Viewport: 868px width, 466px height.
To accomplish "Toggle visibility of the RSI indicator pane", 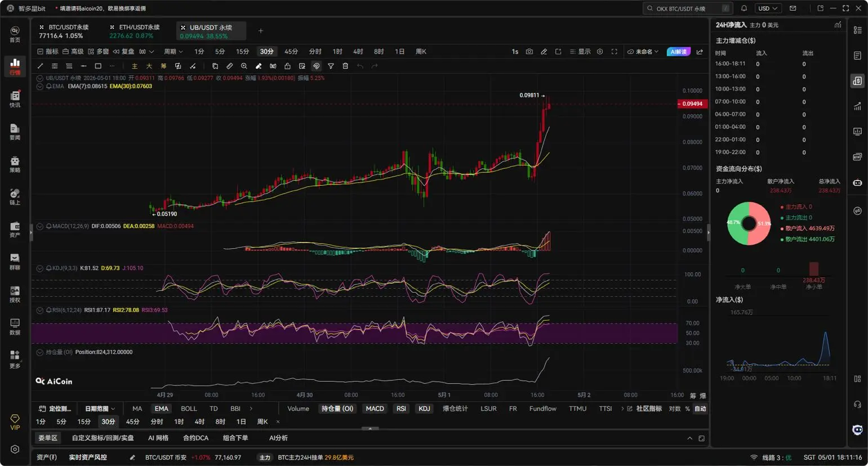I will [x=40, y=310].
